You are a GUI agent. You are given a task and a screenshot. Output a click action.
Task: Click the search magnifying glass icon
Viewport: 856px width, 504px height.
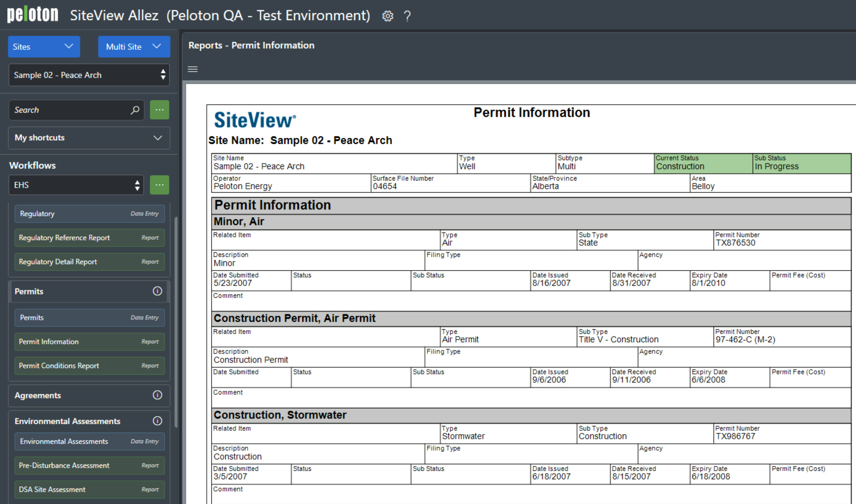[x=135, y=110]
